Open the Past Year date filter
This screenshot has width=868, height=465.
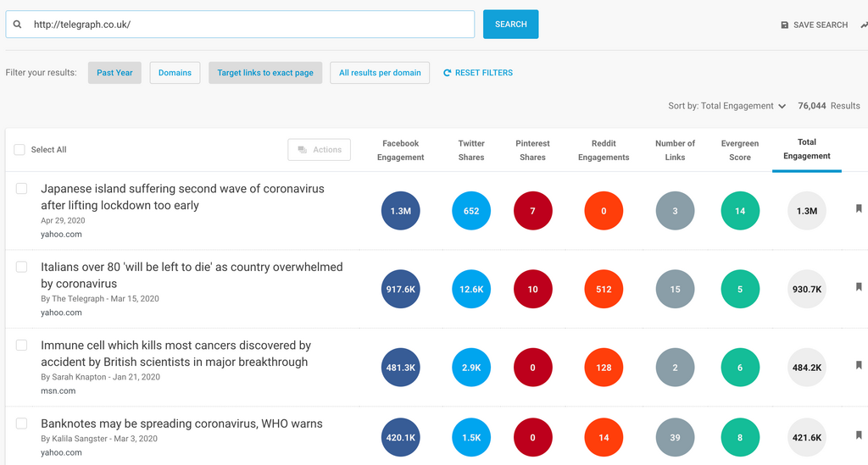pos(114,73)
